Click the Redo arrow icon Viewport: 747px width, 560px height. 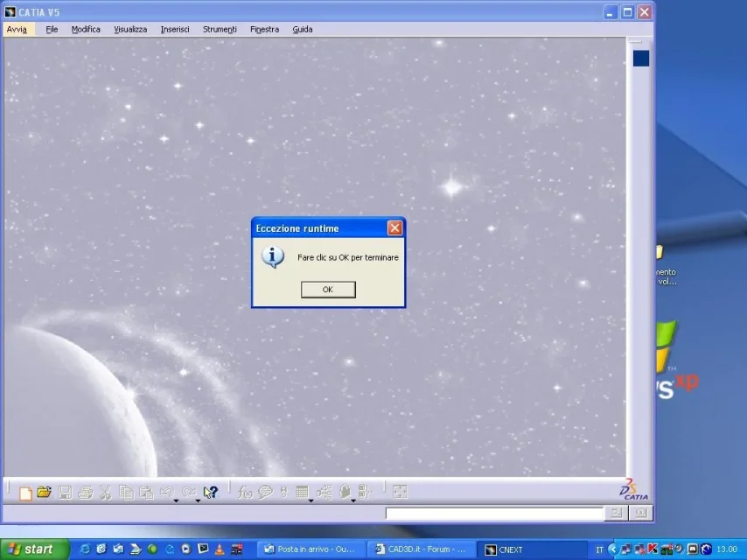pos(189,492)
